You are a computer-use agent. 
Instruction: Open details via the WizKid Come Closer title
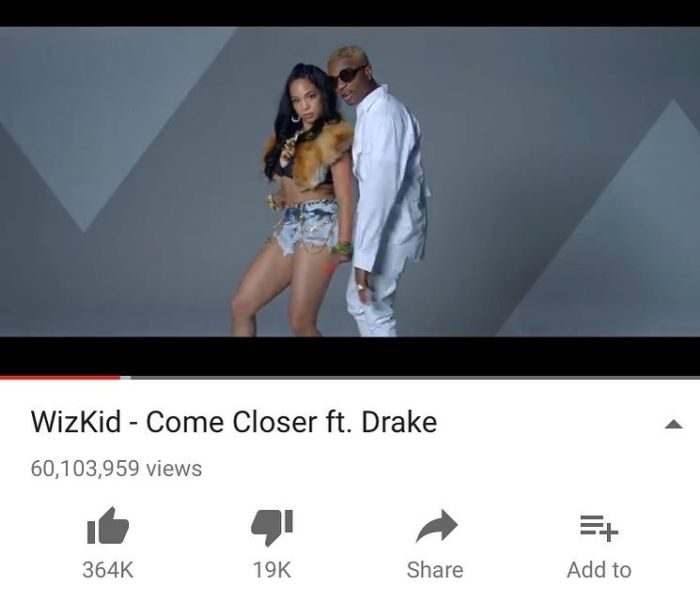[x=234, y=422]
